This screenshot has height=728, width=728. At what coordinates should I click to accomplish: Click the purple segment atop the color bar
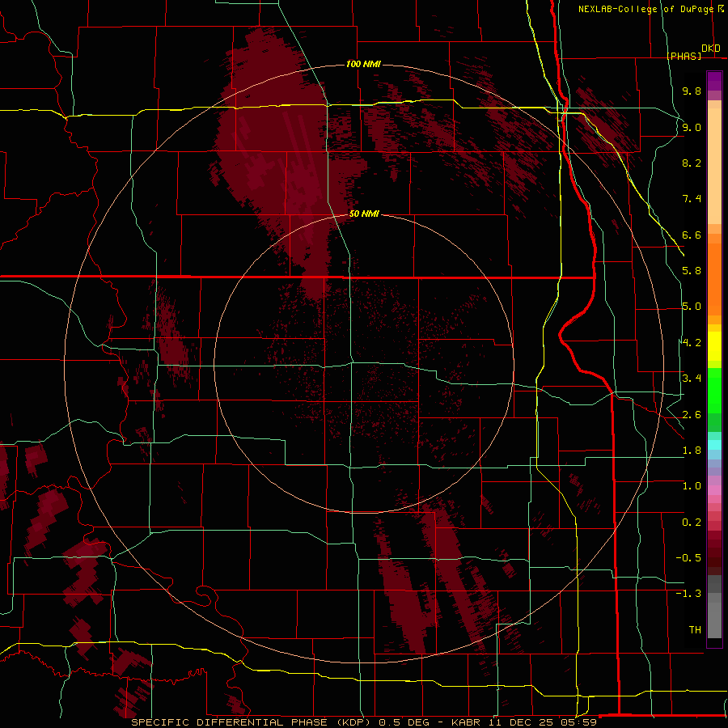[x=714, y=81]
